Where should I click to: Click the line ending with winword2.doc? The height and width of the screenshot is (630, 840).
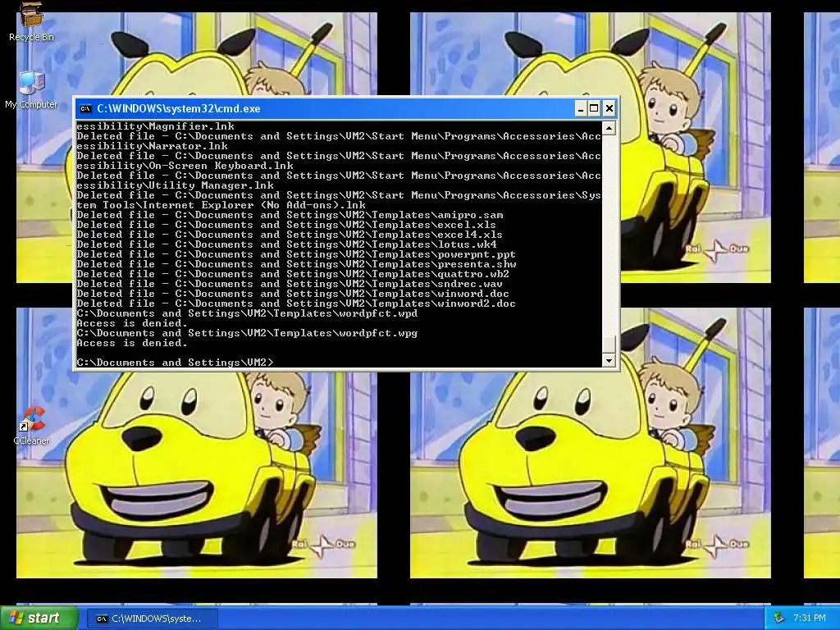295,304
